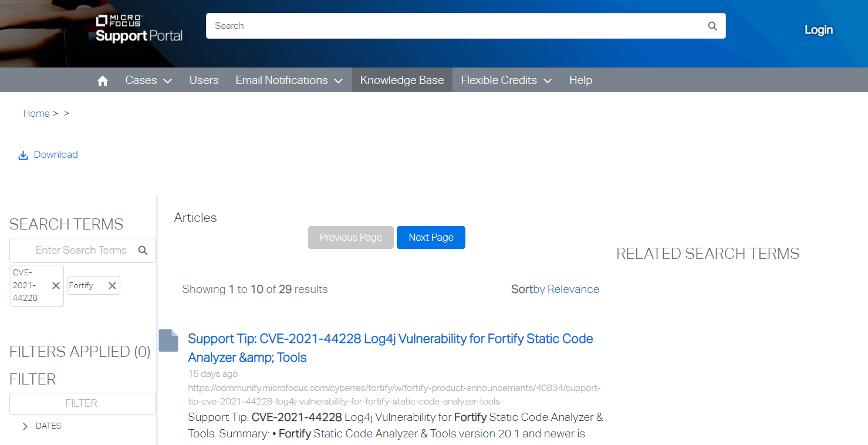Click the FILTER input box
This screenshot has width=868, height=445.
point(83,403)
